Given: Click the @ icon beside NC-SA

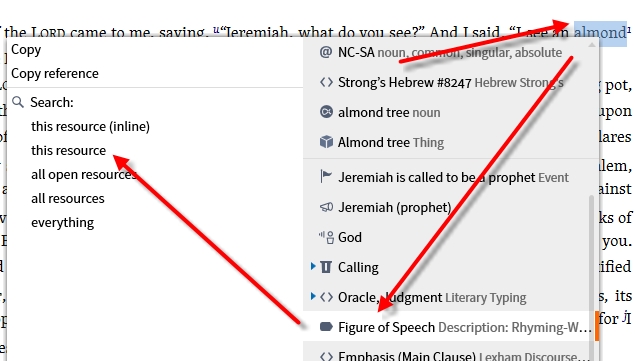Looking at the screenshot, I should [x=326, y=52].
